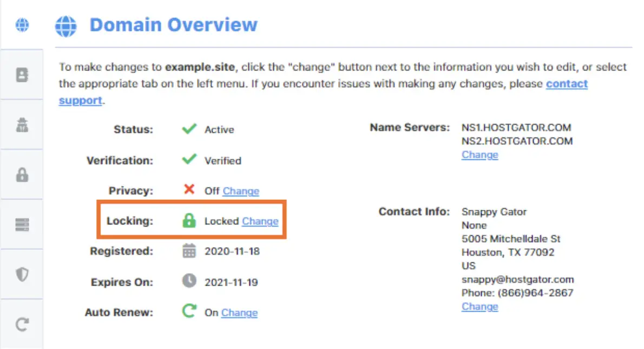Click the Privacy label
The width and height of the screenshot is (644, 349).
130,191
